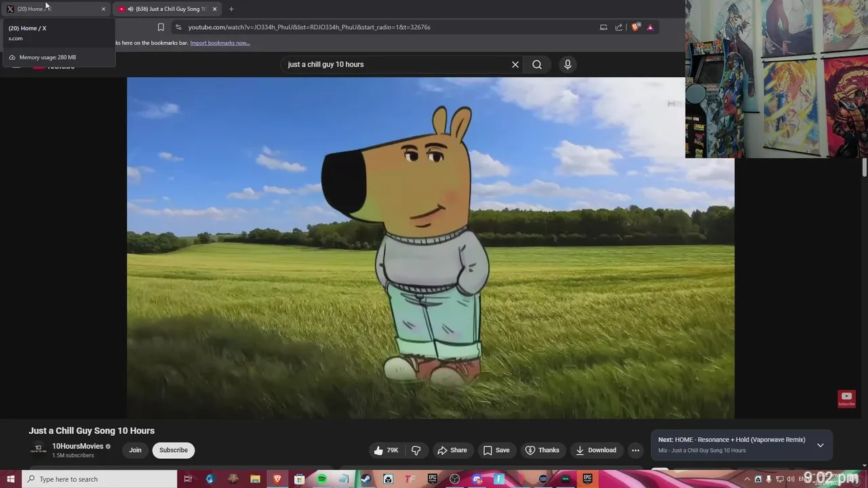Click the Join button
Image resolution: width=868 pixels, height=488 pixels.
pyautogui.click(x=136, y=450)
